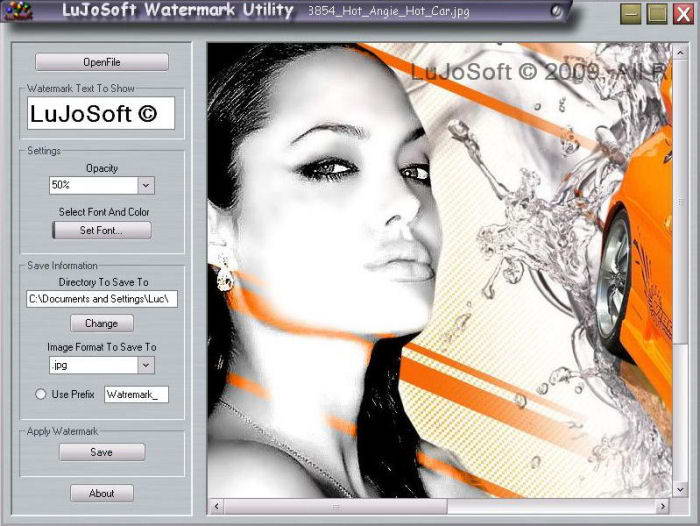Image resolution: width=700 pixels, height=526 pixels.
Task: Expand the Opacity 50% dropdown arrow
Action: coord(146,185)
